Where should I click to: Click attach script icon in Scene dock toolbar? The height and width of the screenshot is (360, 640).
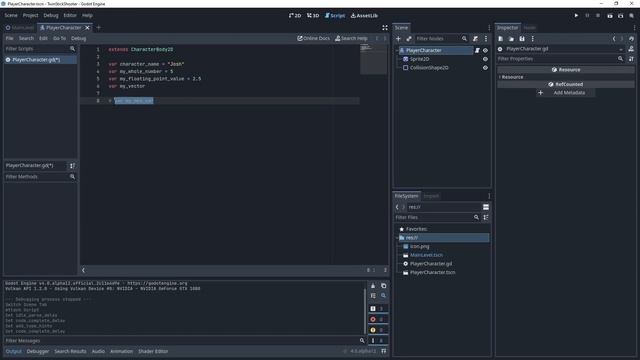click(x=475, y=39)
